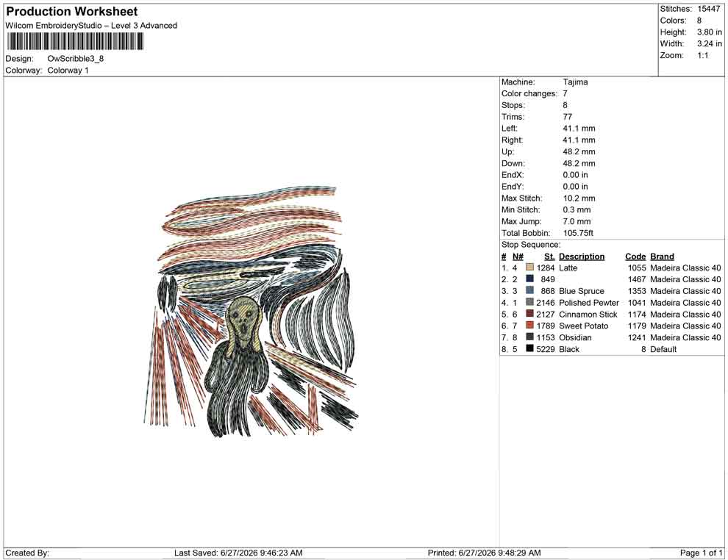Click the 'Code' column header
The height and width of the screenshot is (560, 728).
pyautogui.click(x=635, y=256)
